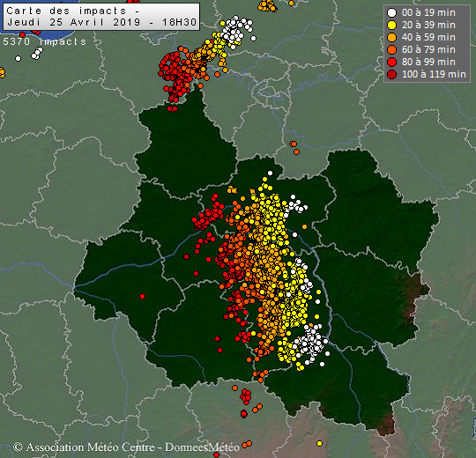Screen dimensions: 476x458
Task: Click the red 80 à 99 min legend circle
Action: pos(392,62)
